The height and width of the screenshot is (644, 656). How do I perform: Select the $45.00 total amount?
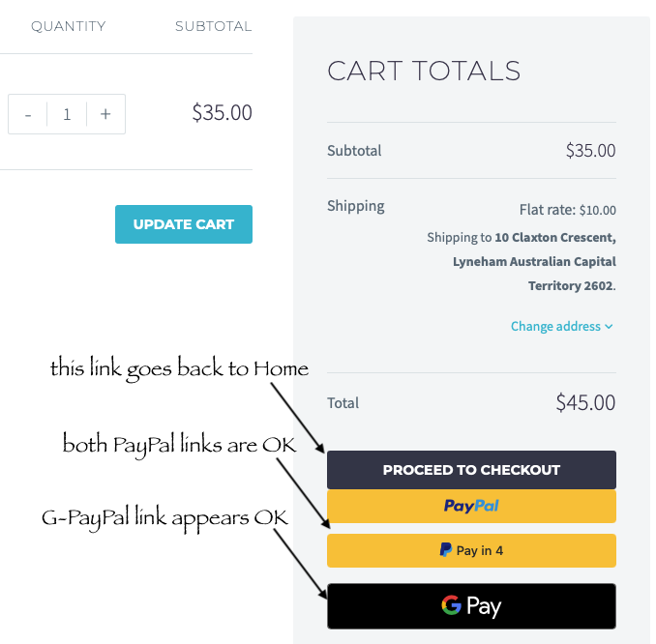(585, 402)
